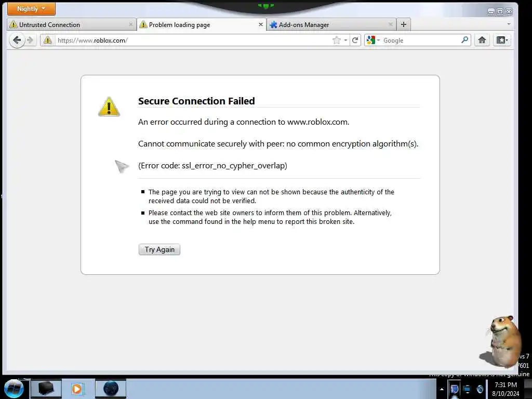Open the bookmarks menu button
532x399 pixels.
point(502,40)
